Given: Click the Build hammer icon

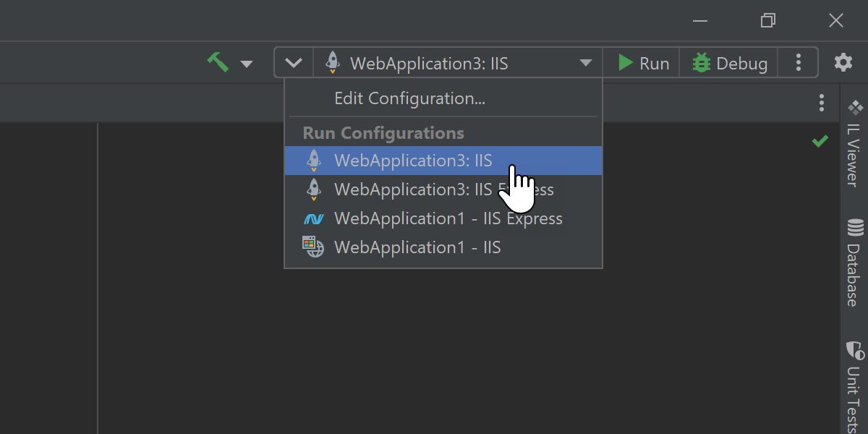Looking at the screenshot, I should pyautogui.click(x=217, y=62).
